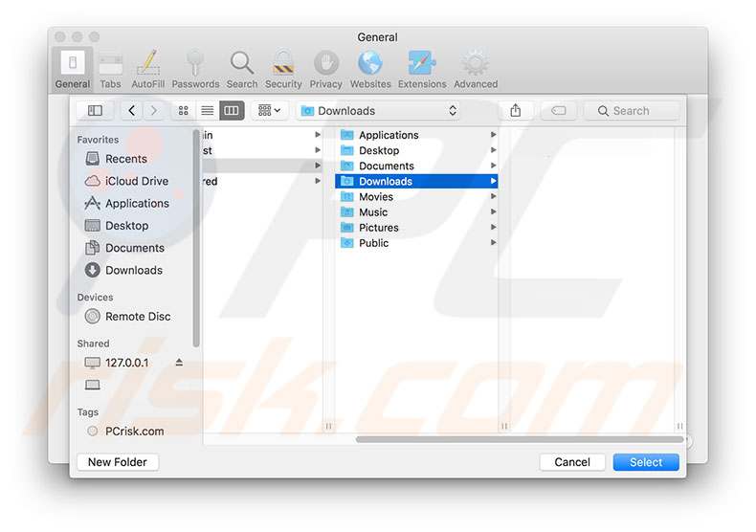
Task: Expand the Public folder arrow
Action: coord(493,243)
